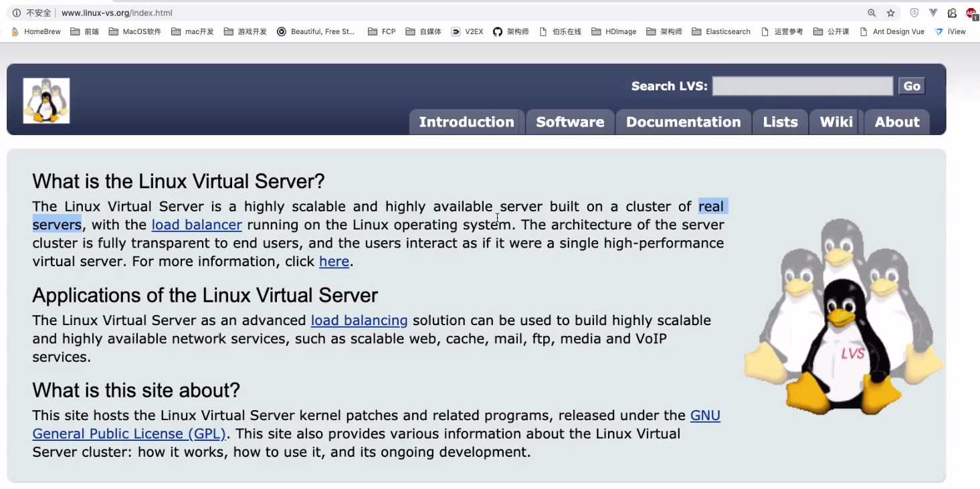Click the shield extension icon
The width and height of the screenshot is (980, 489).
coord(914,13)
